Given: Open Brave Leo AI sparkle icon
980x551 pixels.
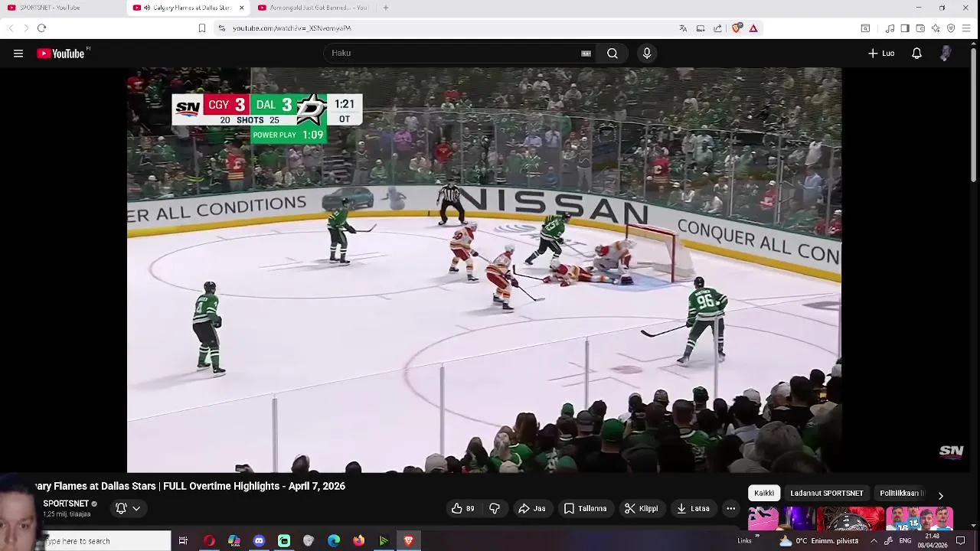Looking at the screenshot, I should (936, 28).
